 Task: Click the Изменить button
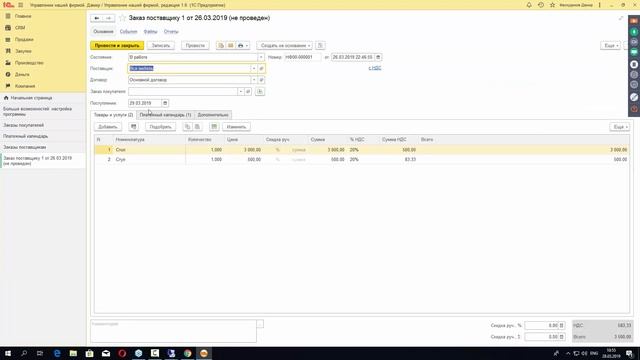(236, 127)
